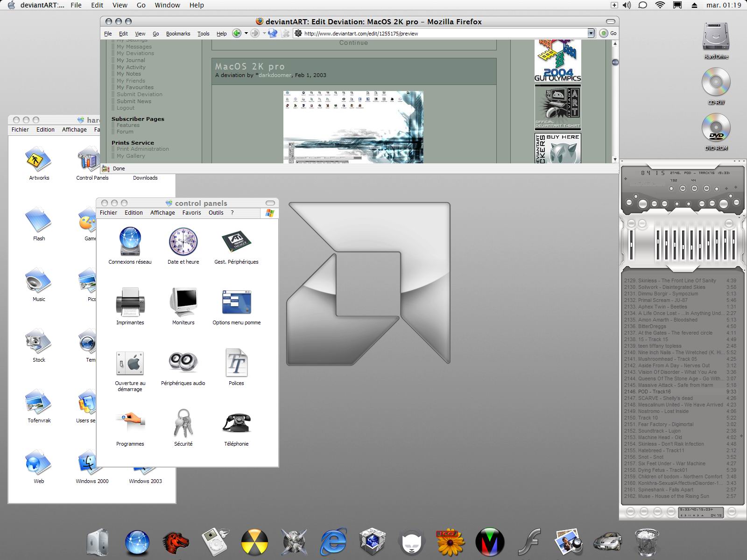The width and height of the screenshot is (747, 560).
Task: Click the leftmost equalizer preamp slider
Action: coord(631,245)
